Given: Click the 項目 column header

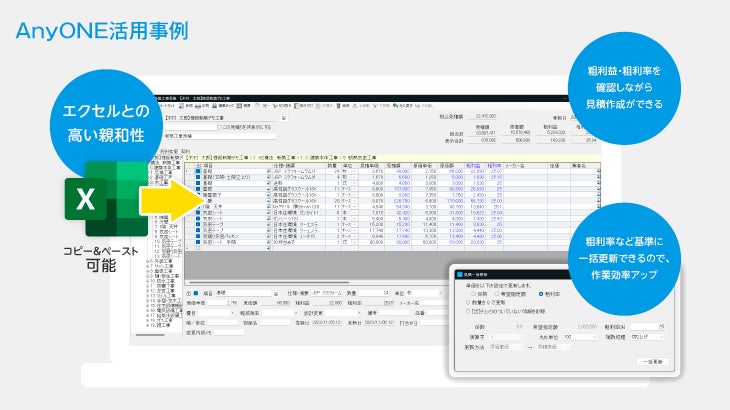Looking at the screenshot, I should click(x=236, y=166).
